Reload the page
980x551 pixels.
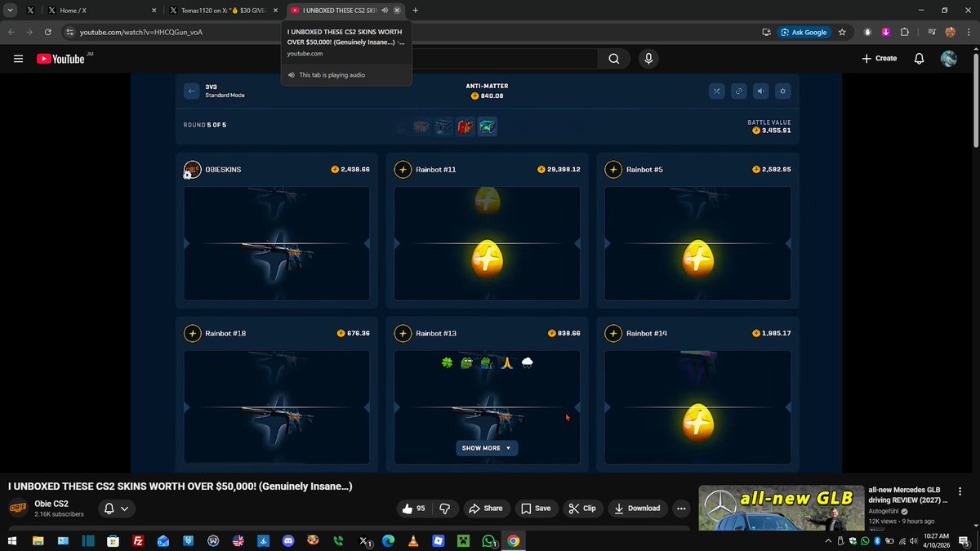48,33
